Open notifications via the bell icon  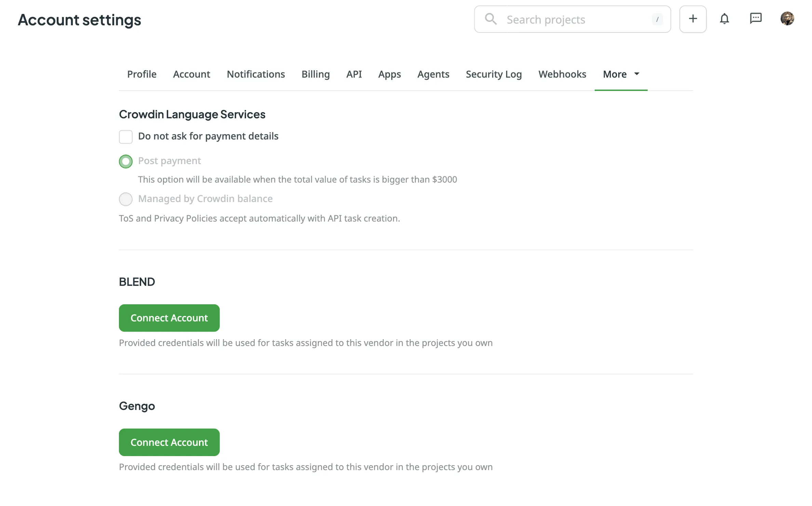[x=725, y=19]
